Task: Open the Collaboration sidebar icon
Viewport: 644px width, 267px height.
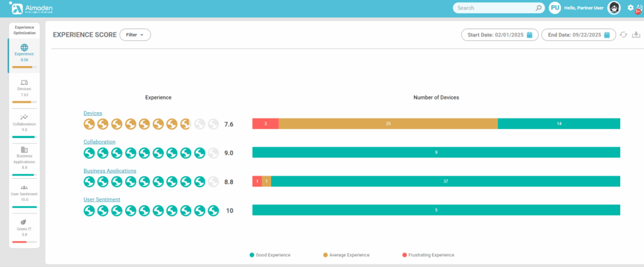Action: [24, 117]
